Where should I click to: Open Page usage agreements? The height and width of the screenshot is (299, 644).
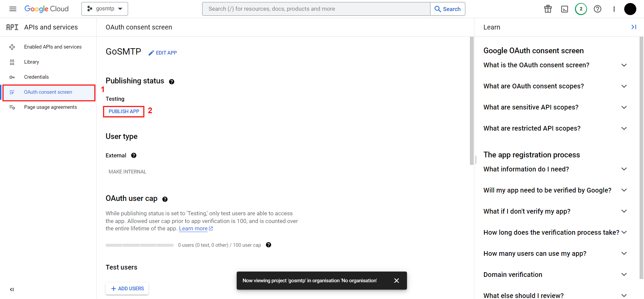click(x=50, y=107)
